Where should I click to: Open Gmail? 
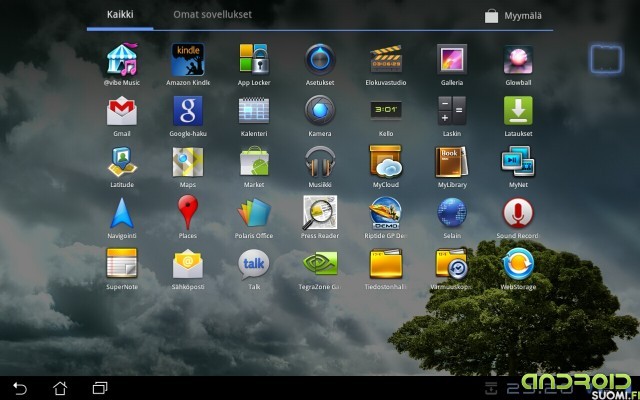122,111
